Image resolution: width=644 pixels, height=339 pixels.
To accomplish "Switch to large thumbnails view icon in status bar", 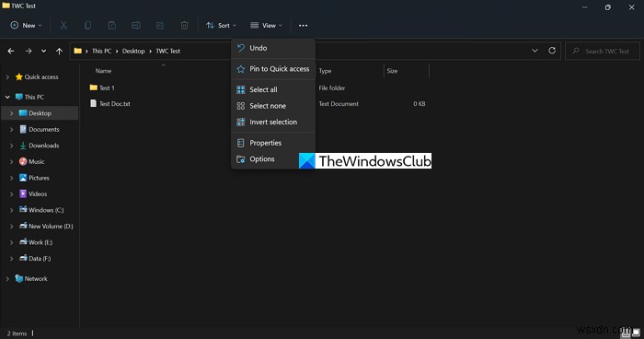I will (637, 333).
